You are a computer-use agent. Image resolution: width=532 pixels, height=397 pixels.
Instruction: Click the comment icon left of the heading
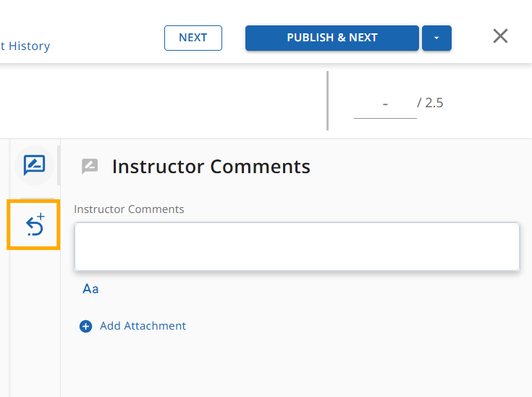pos(90,167)
